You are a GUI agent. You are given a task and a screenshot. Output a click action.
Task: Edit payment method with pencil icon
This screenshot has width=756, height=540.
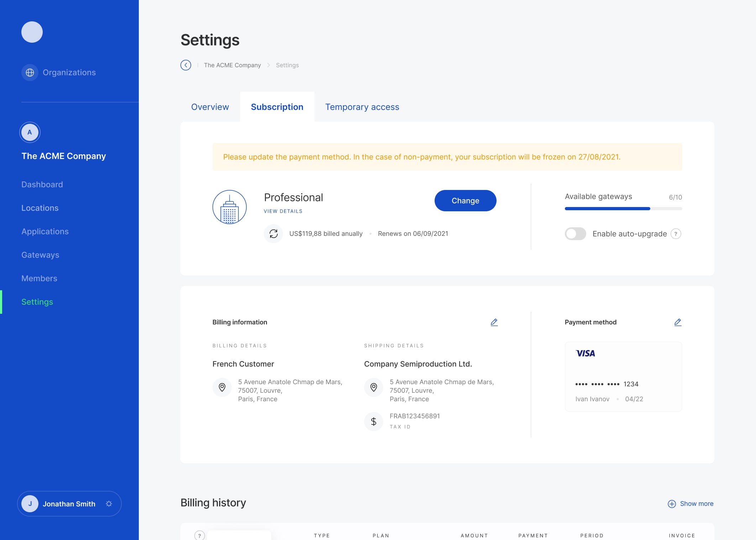[x=678, y=322]
